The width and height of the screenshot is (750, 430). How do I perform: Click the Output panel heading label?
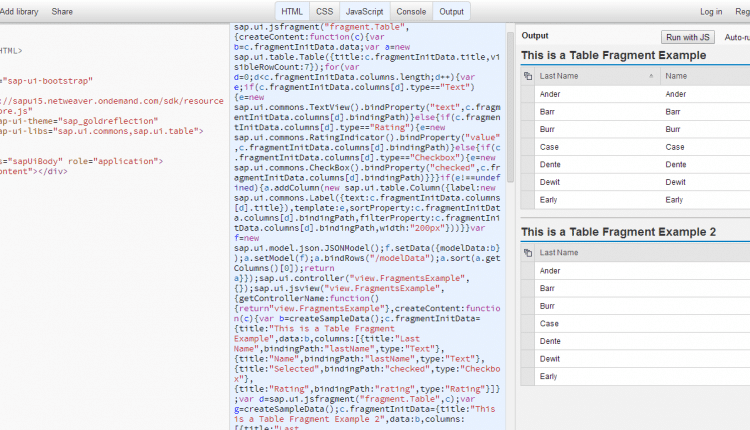535,36
